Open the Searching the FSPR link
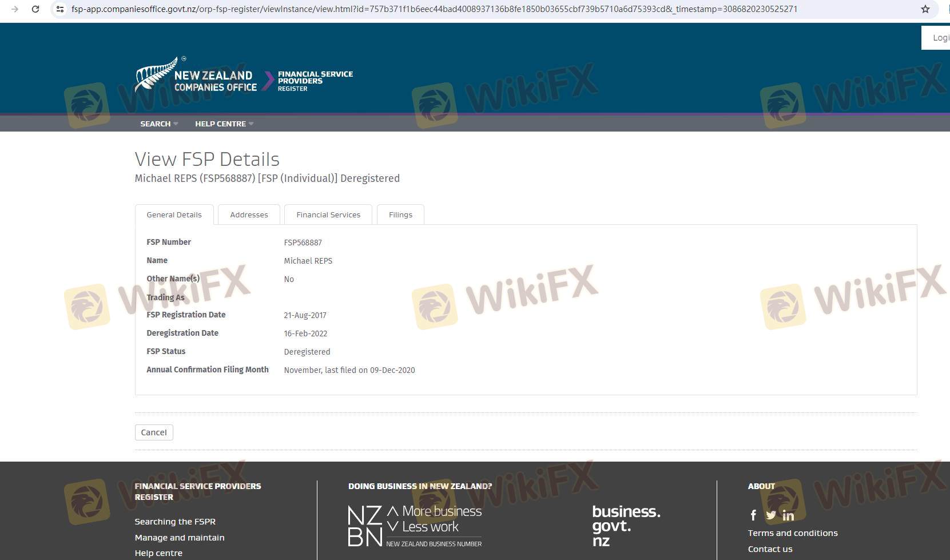Image resolution: width=950 pixels, height=560 pixels. coord(175,522)
